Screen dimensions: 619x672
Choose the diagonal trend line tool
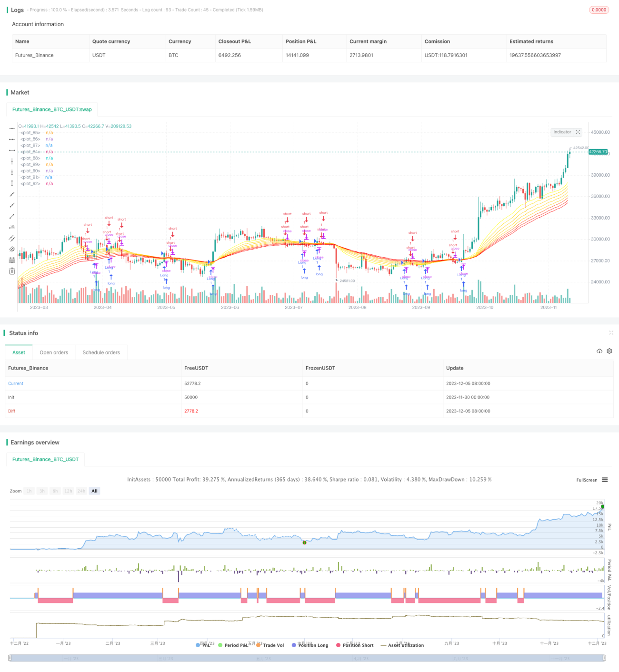pos(12,194)
